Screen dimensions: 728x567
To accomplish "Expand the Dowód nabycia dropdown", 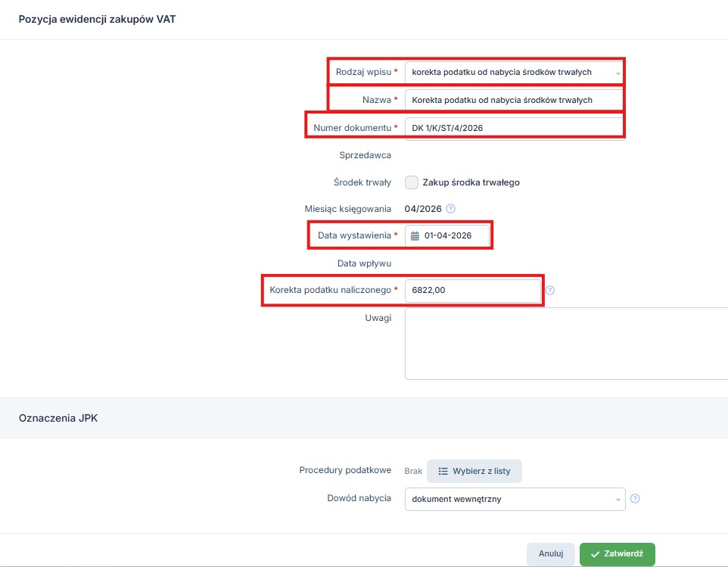I will point(515,499).
